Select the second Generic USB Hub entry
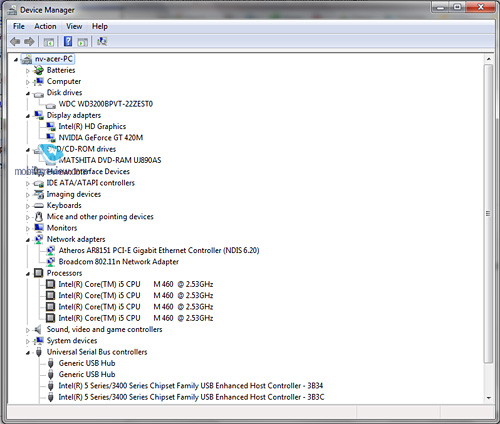 (87, 375)
